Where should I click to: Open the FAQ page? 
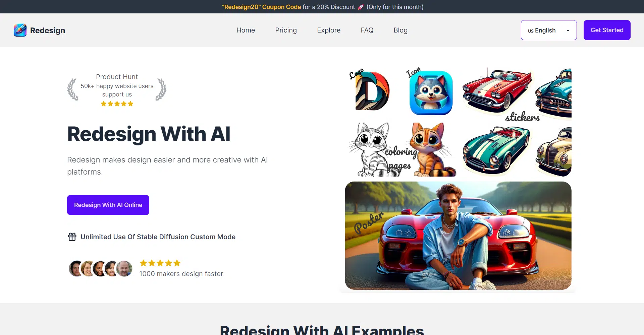[367, 30]
